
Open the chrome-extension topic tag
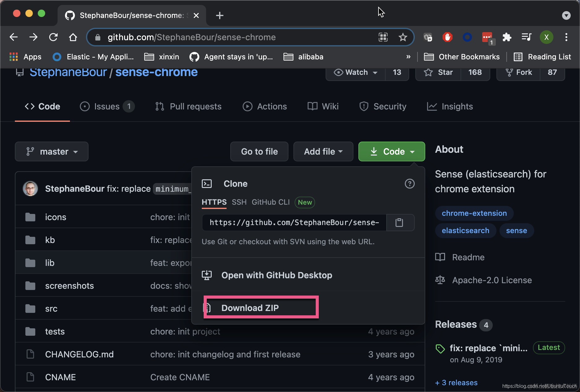(x=474, y=213)
